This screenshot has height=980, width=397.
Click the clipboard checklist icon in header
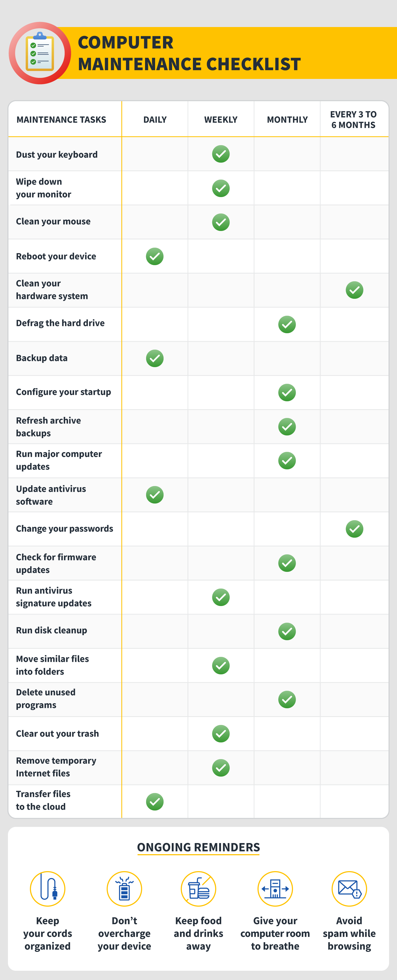tap(39, 53)
